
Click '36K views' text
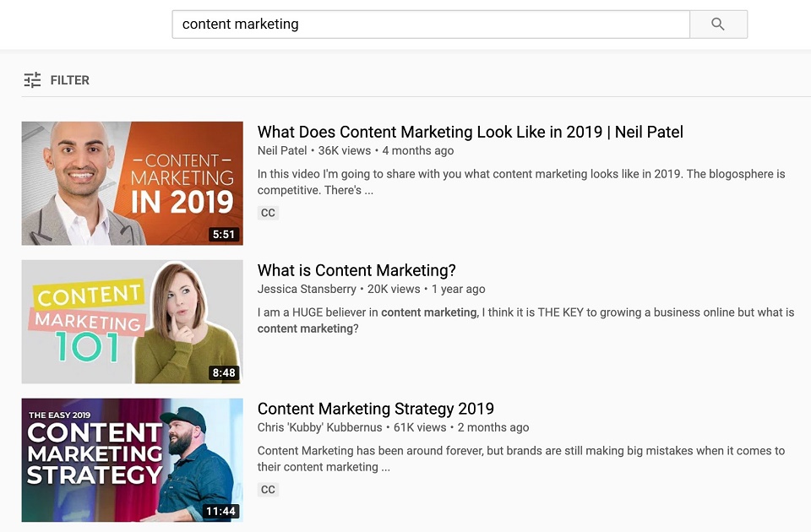(345, 150)
